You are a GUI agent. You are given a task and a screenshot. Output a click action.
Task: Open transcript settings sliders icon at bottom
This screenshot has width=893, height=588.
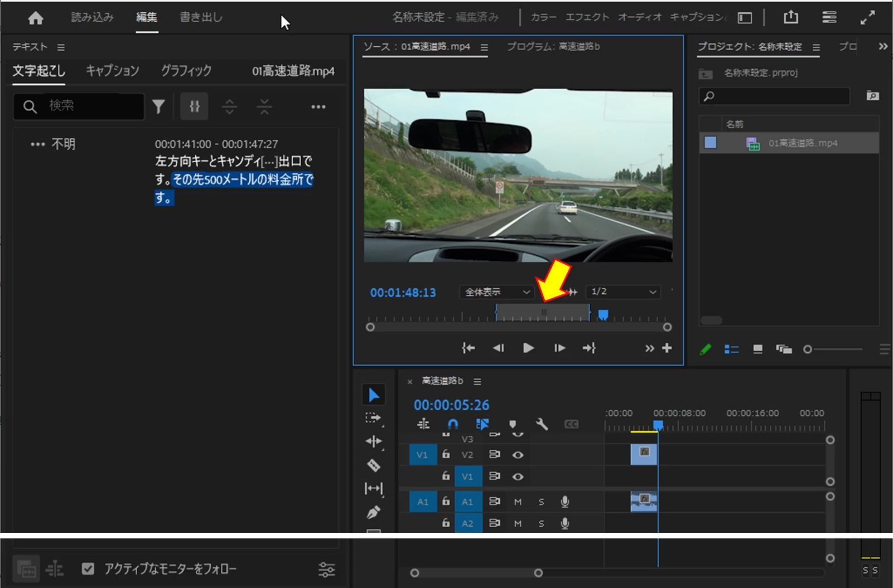[326, 569]
